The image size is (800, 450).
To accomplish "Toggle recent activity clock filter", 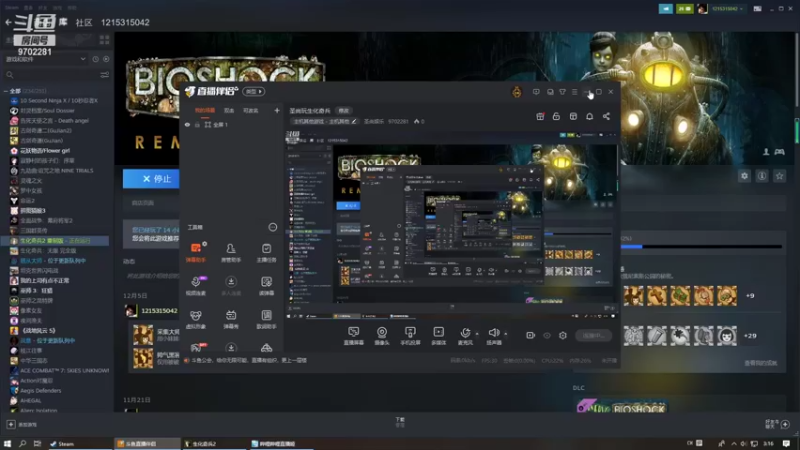I will click(95, 59).
